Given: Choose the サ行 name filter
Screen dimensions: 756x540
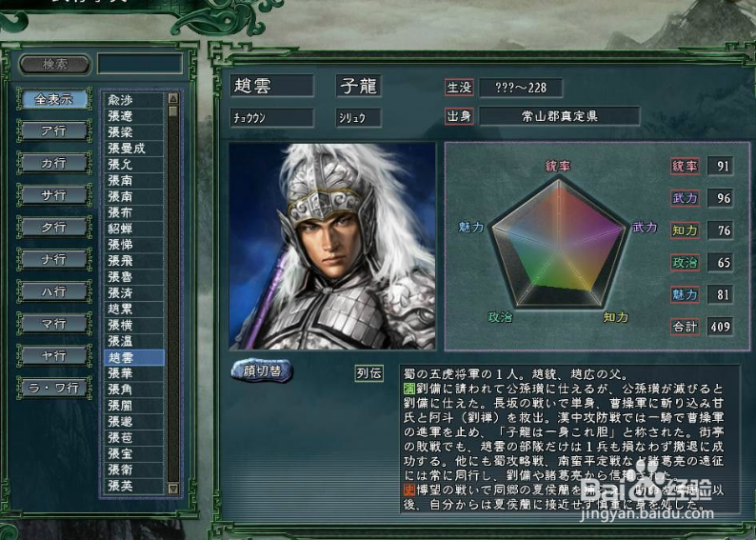Looking at the screenshot, I should (x=54, y=195).
